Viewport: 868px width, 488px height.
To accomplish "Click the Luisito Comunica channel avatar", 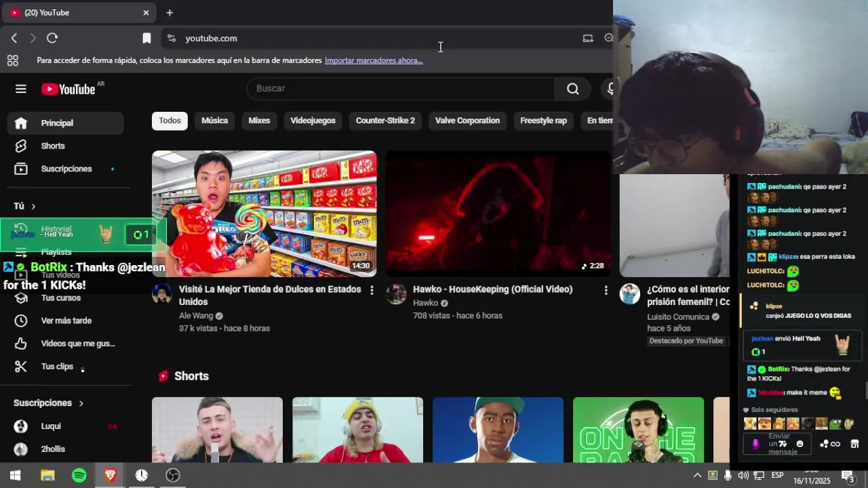I will (x=630, y=294).
